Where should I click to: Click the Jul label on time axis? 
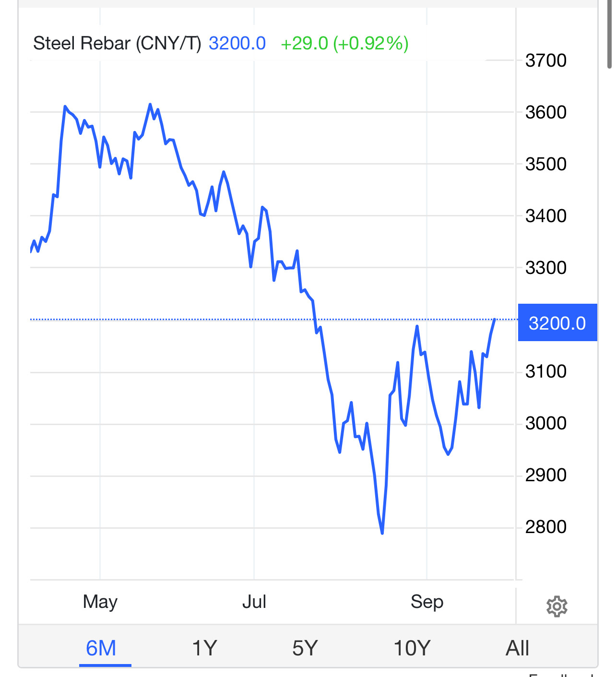[254, 602]
